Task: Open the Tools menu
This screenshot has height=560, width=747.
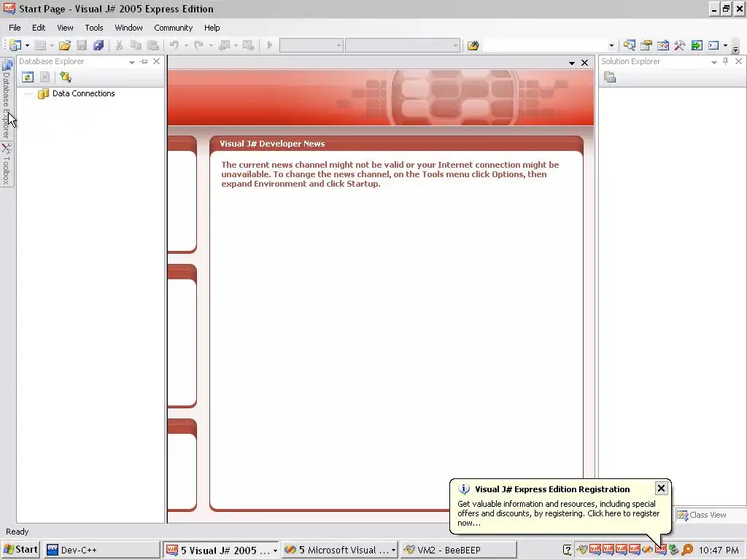Action: [94, 28]
